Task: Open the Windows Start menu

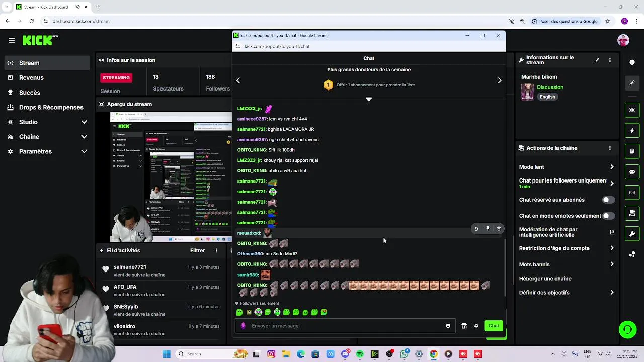Action: tap(167, 354)
